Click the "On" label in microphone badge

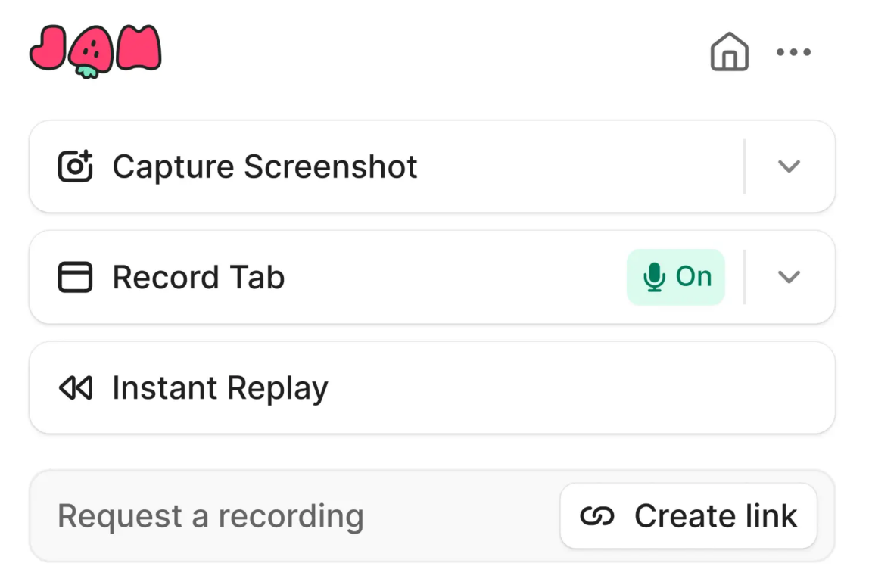[693, 276]
